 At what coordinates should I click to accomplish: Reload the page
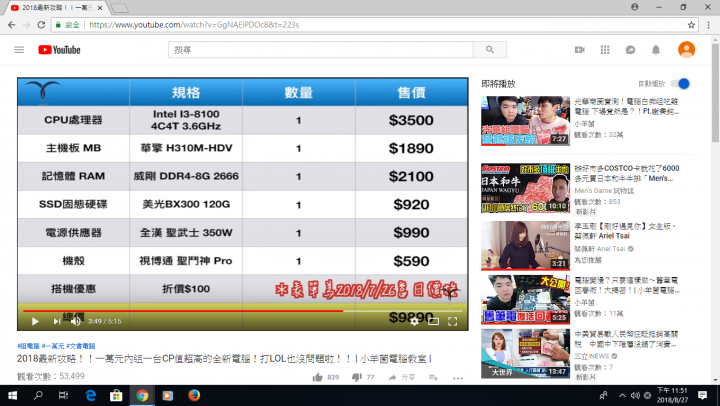click(41, 25)
